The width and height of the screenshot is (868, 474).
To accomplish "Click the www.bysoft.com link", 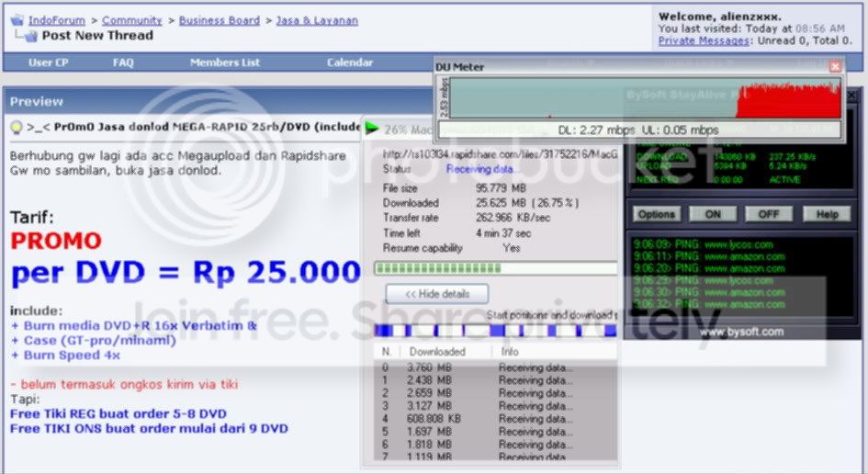I will click(741, 332).
